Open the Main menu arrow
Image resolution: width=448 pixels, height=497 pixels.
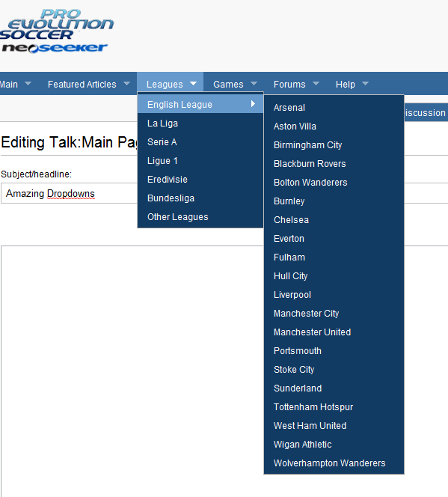[x=28, y=83]
